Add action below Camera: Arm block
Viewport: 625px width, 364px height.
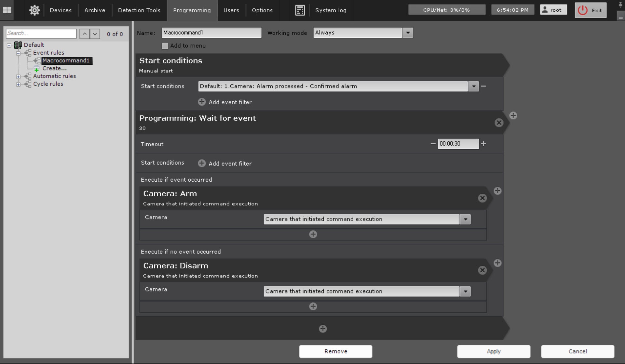click(313, 234)
